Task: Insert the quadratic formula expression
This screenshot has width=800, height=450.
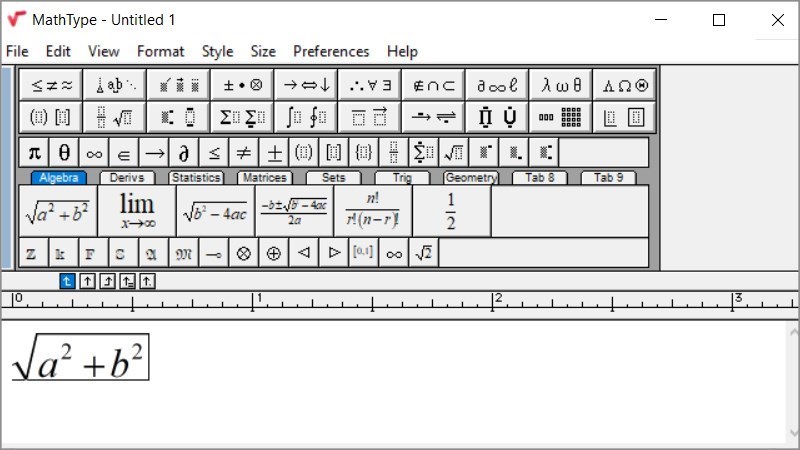Action: pos(294,211)
